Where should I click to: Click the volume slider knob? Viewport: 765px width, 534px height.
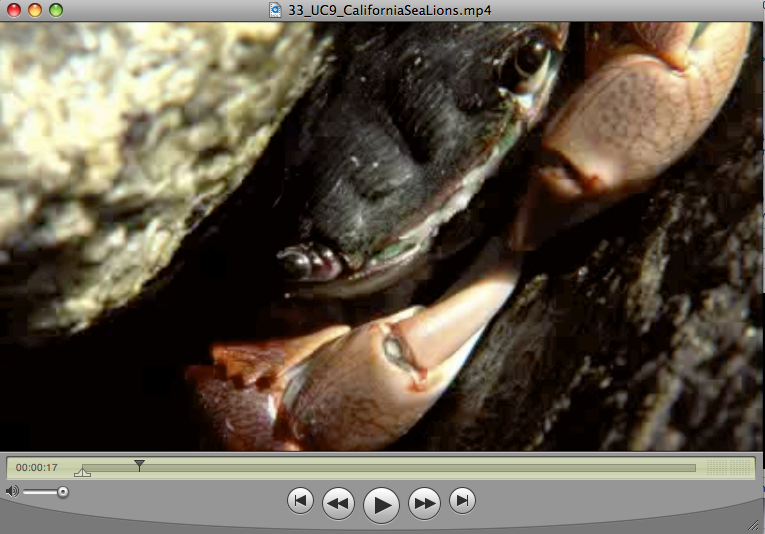63,491
